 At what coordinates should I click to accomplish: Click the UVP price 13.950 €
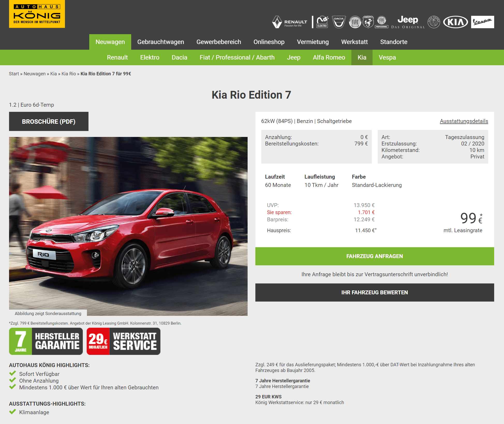364,205
